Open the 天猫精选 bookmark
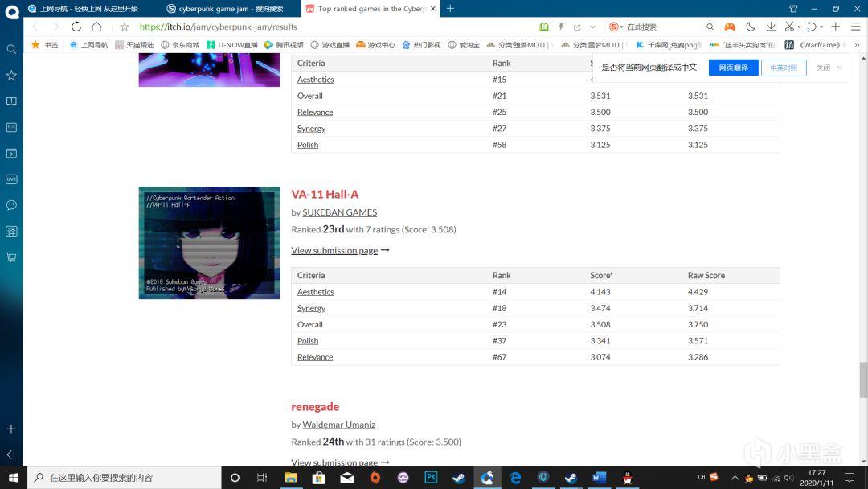868x489 pixels. [x=134, y=45]
